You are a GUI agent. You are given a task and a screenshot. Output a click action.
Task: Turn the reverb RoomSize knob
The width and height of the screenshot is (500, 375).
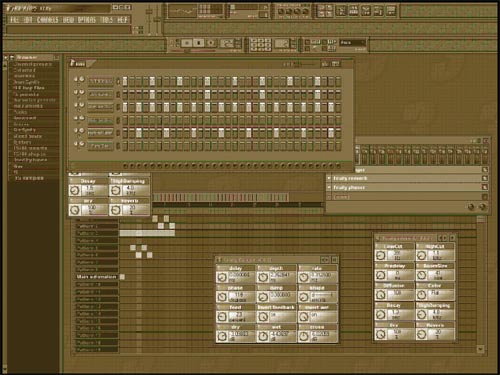click(x=421, y=275)
